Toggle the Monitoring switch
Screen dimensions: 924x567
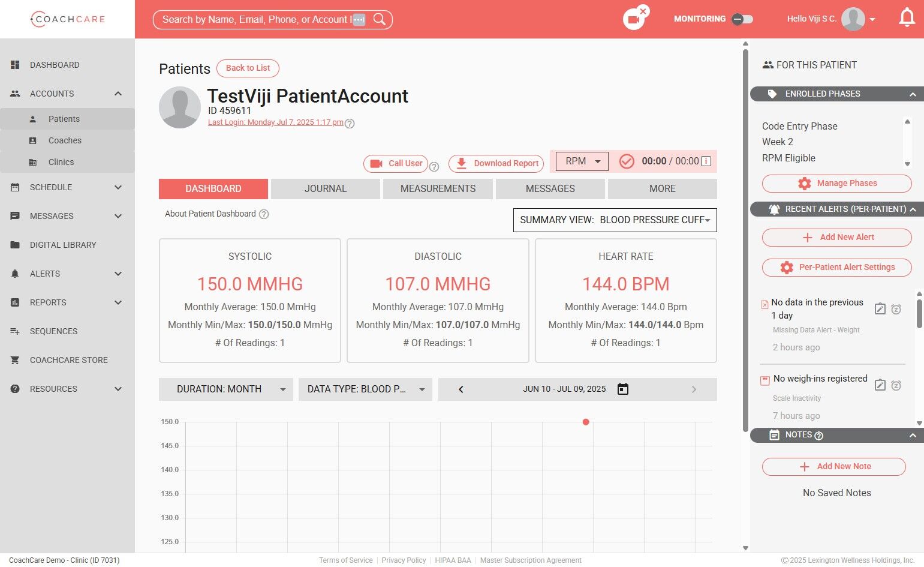coord(742,19)
